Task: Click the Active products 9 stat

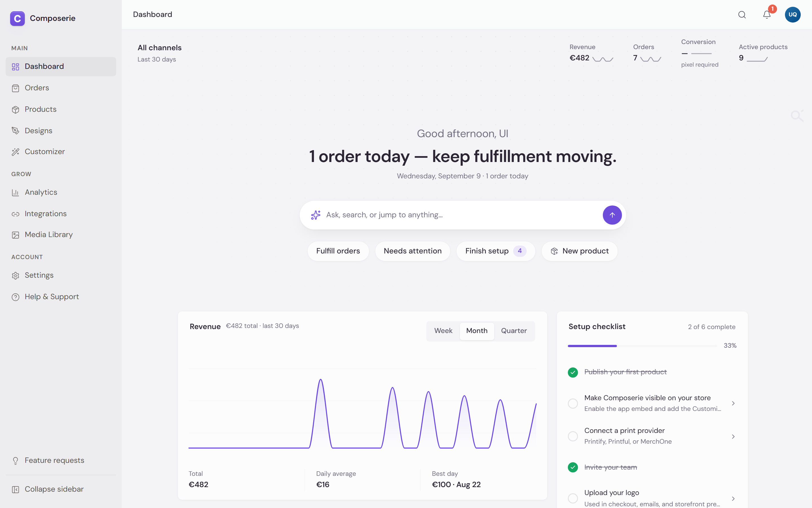Action: (x=763, y=53)
